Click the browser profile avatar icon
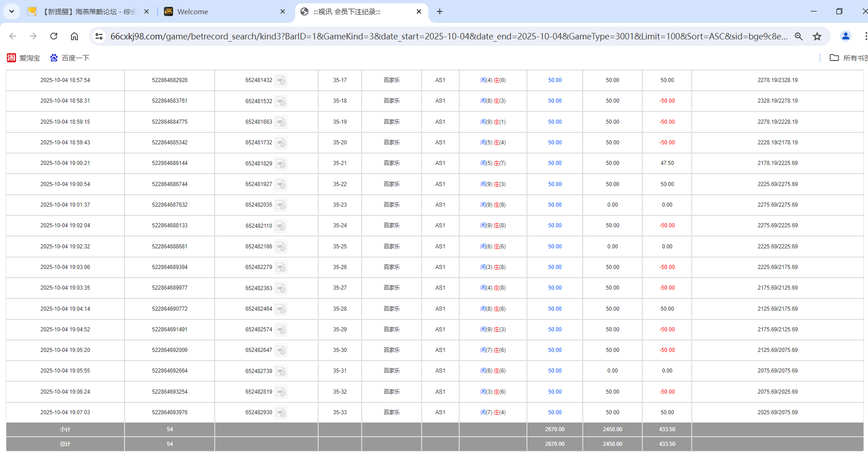This screenshot has width=868, height=461. [x=845, y=36]
